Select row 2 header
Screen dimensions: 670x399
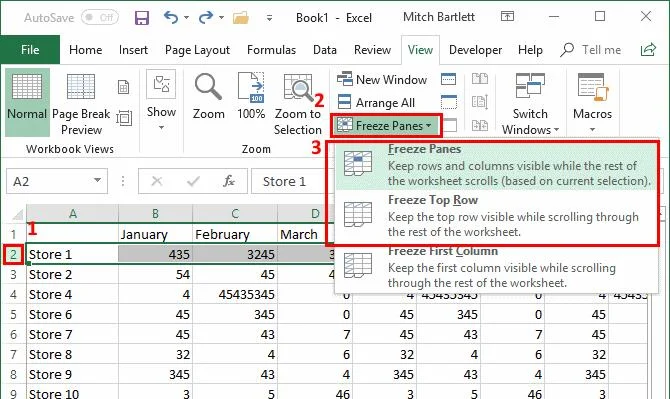pos(13,254)
